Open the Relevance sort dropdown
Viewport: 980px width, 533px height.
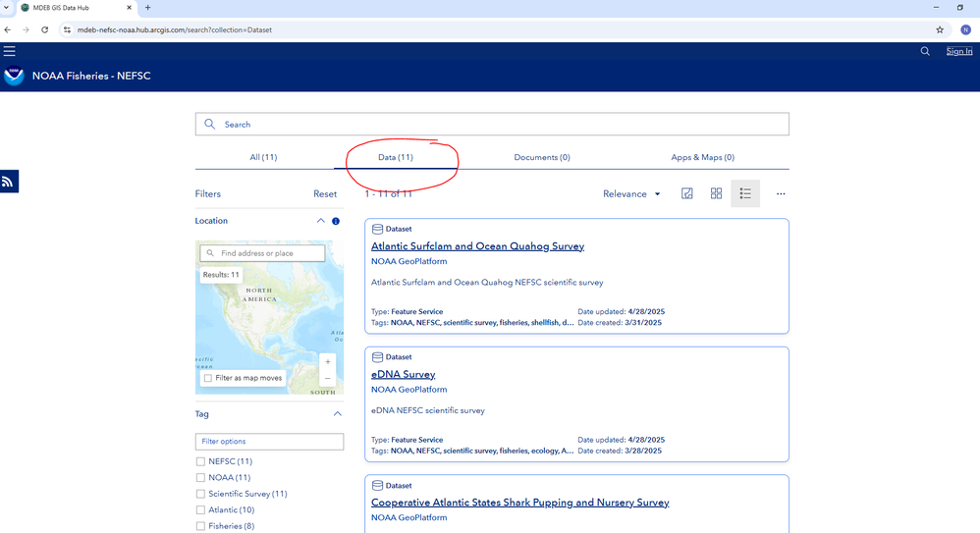[631, 193]
